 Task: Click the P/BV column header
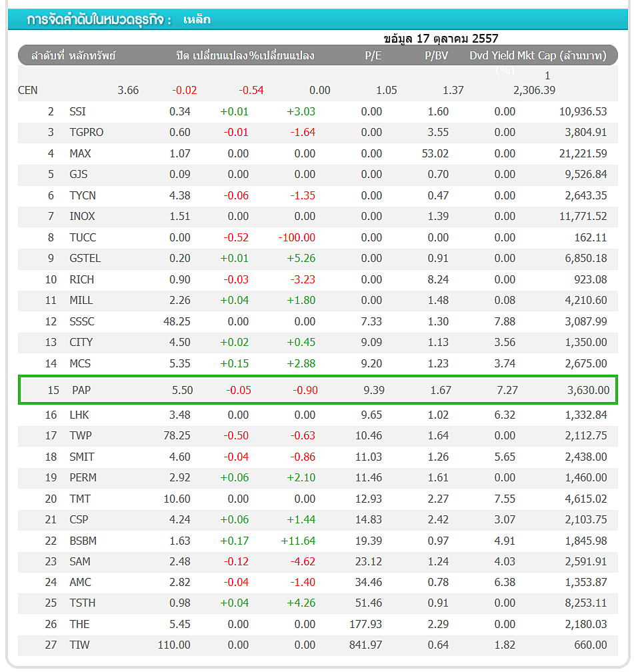pos(436,55)
